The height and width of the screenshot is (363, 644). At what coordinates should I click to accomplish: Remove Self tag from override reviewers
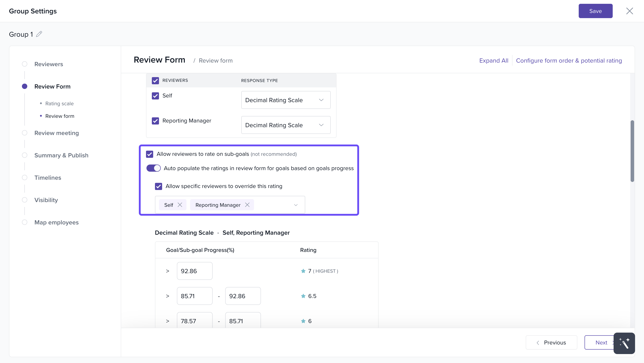180,205
